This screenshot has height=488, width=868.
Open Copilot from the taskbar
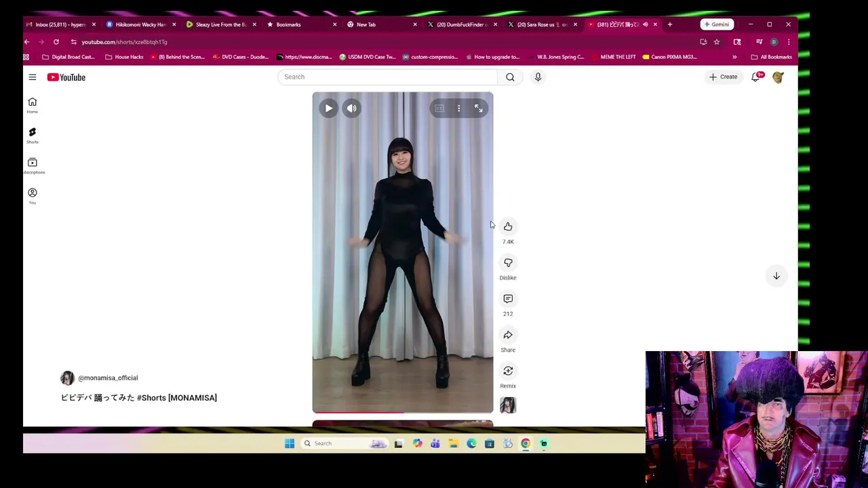[x=417, y=443]
